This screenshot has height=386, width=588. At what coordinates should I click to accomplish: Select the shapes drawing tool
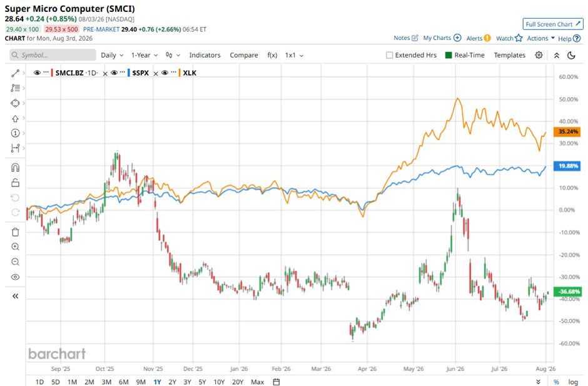coord(15,103)
